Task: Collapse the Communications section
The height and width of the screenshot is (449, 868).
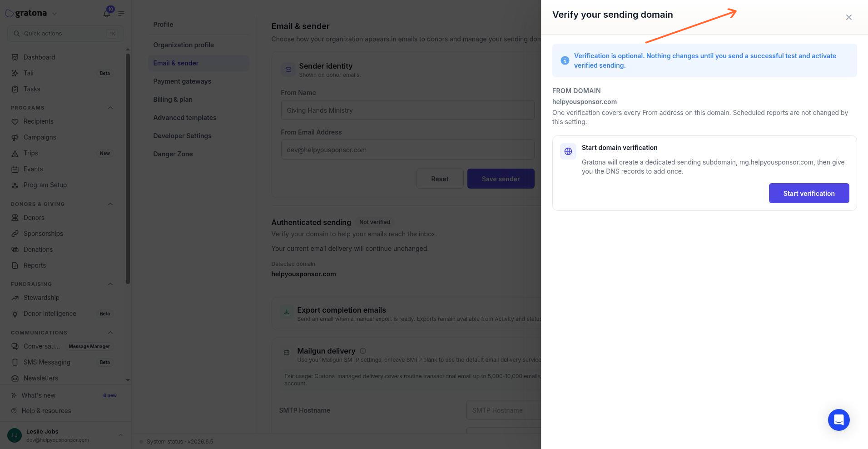Action: coord(110,333)
